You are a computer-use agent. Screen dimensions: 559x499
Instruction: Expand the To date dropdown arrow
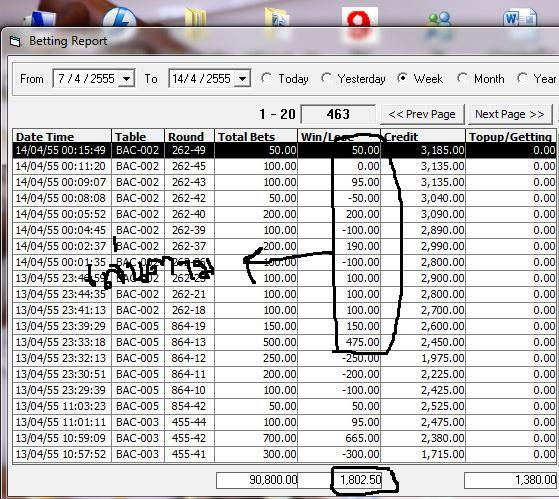(242, 79)
